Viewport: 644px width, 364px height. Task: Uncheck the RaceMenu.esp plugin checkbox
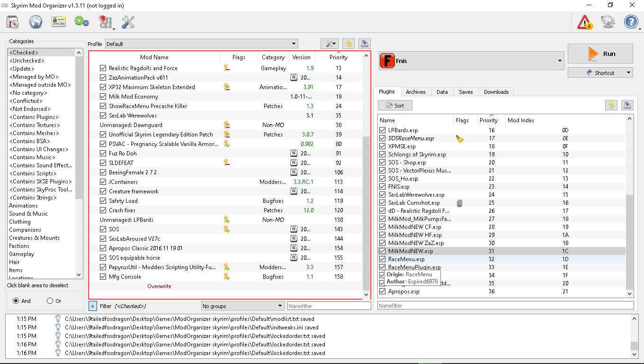[x=383, y=259]
